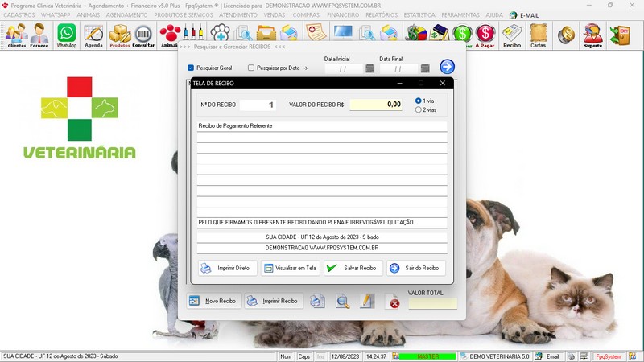Click Visualizar em Tela button
Image resolution: width=644 pixels, height=362 pixels.
coord(291,268)
